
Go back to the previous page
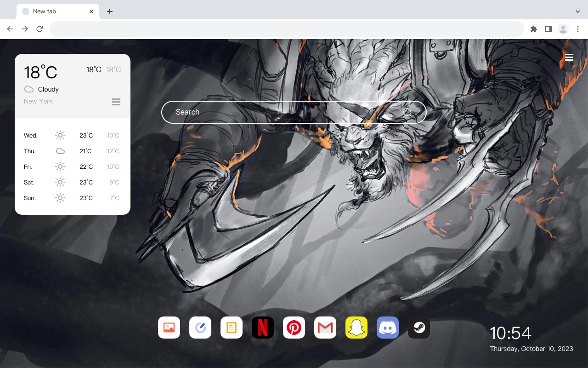coord(10,29)
